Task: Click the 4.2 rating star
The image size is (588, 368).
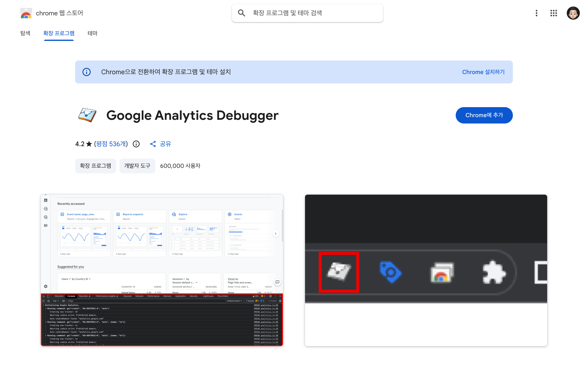Action: (89, 144)
